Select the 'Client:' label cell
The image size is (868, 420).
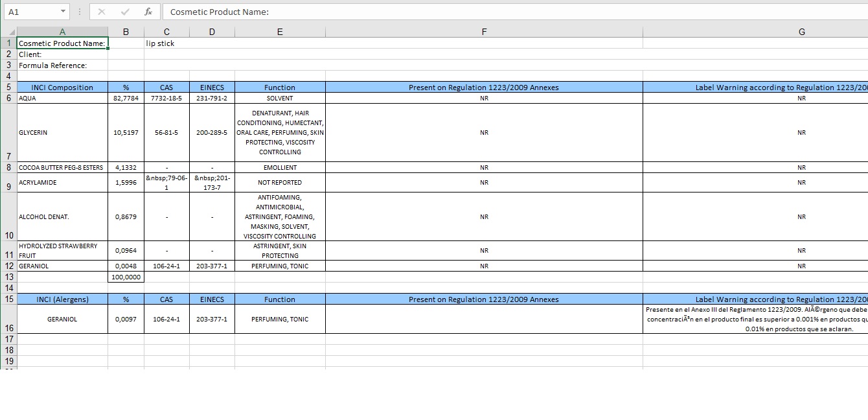click(62, 54)
